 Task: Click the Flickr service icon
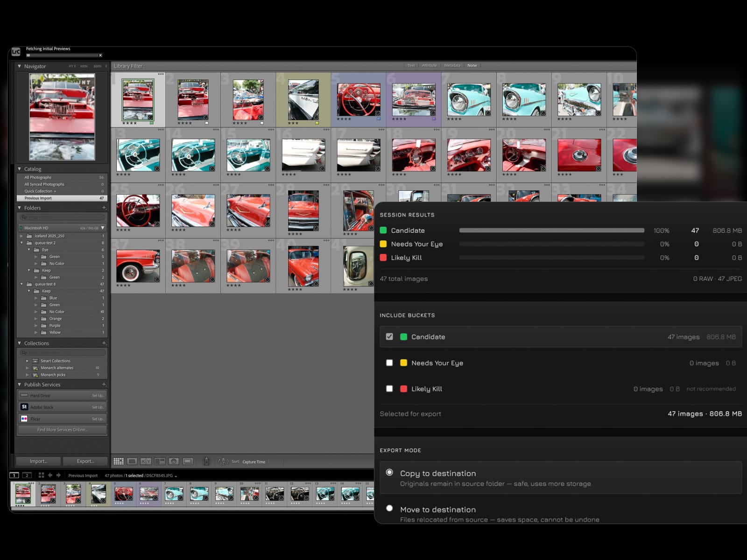click(24, 419)
